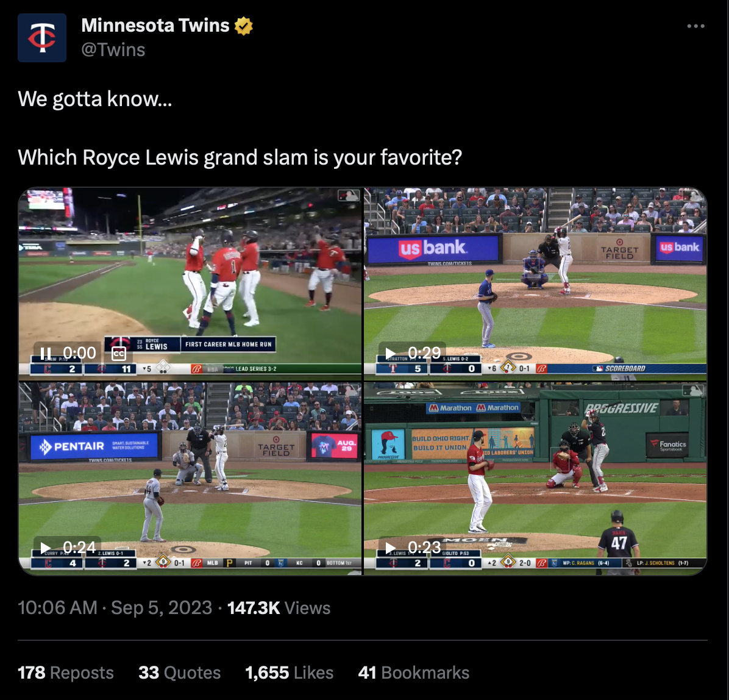The image size is (729, 700).
Task: Open the Pentair video thumbnail
Action: tap(190, 479)
